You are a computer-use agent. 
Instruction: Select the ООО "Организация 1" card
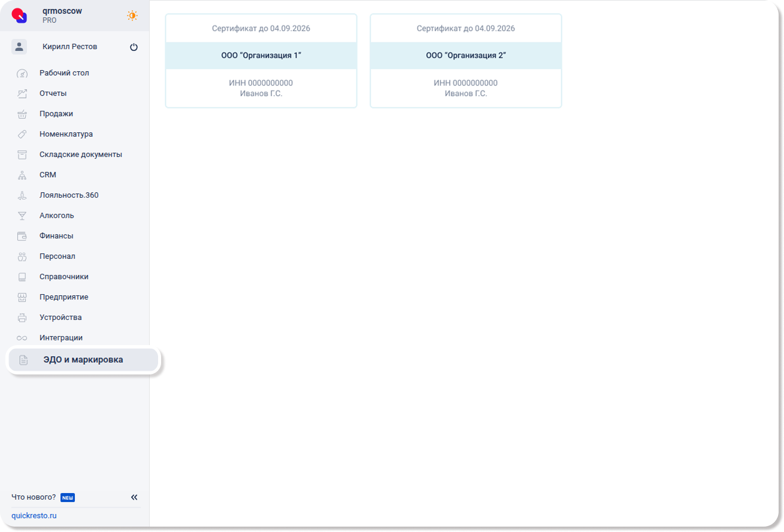(261, 61)
